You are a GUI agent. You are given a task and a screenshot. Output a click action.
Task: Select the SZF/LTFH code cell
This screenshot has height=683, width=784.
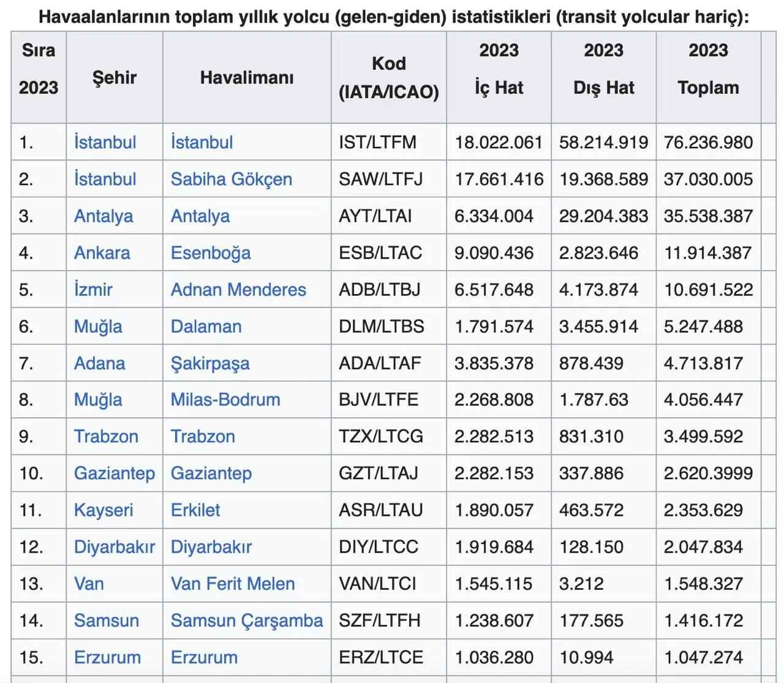[x=389, y=620]
